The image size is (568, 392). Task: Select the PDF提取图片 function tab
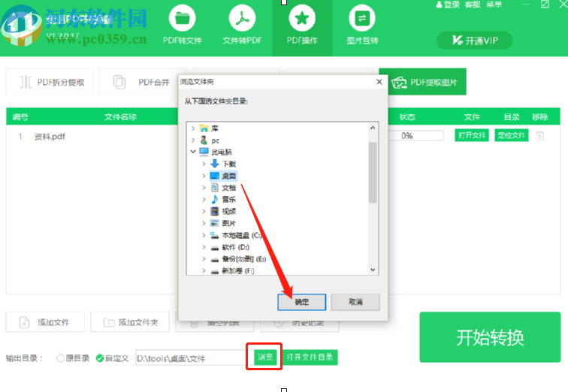point(427,82)
